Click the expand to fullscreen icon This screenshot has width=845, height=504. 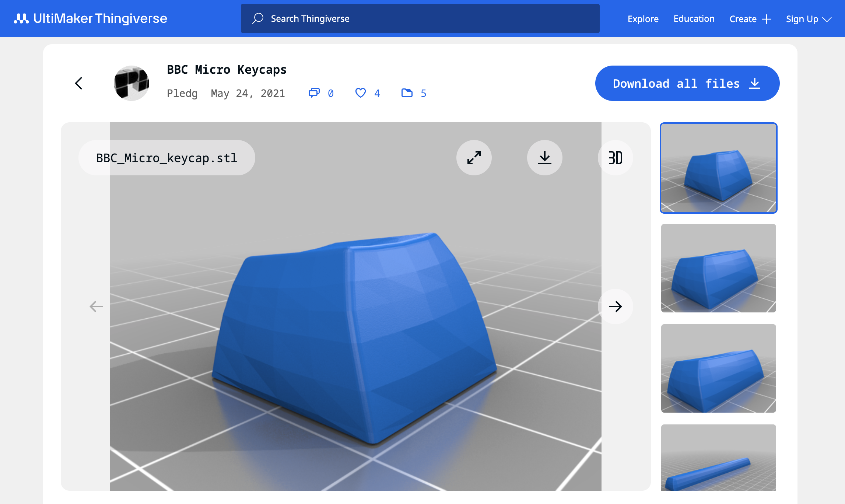pos(474,157)
